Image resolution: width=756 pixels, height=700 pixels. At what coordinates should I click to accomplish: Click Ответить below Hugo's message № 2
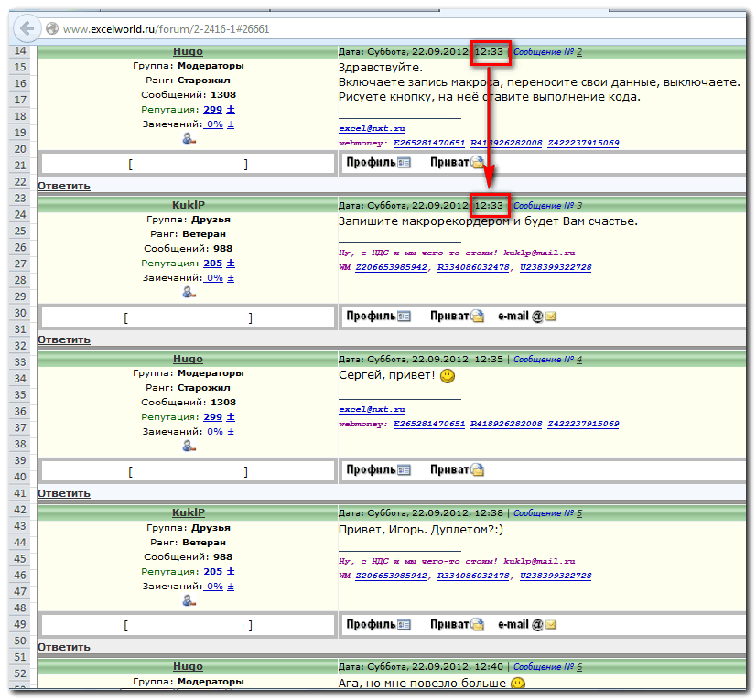pos(64,186)
